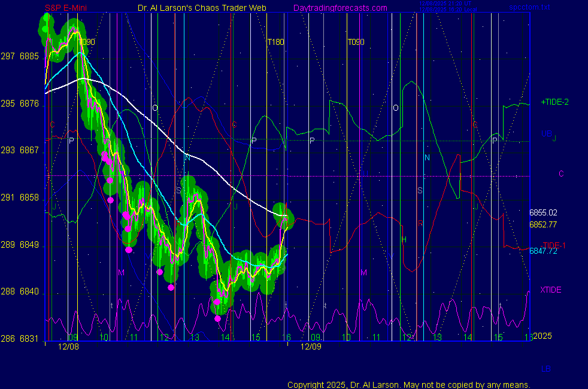The height and width of the screenshot is (389, 588).
Task: Select the XTIDE legend label
Action: pos(551,290)
